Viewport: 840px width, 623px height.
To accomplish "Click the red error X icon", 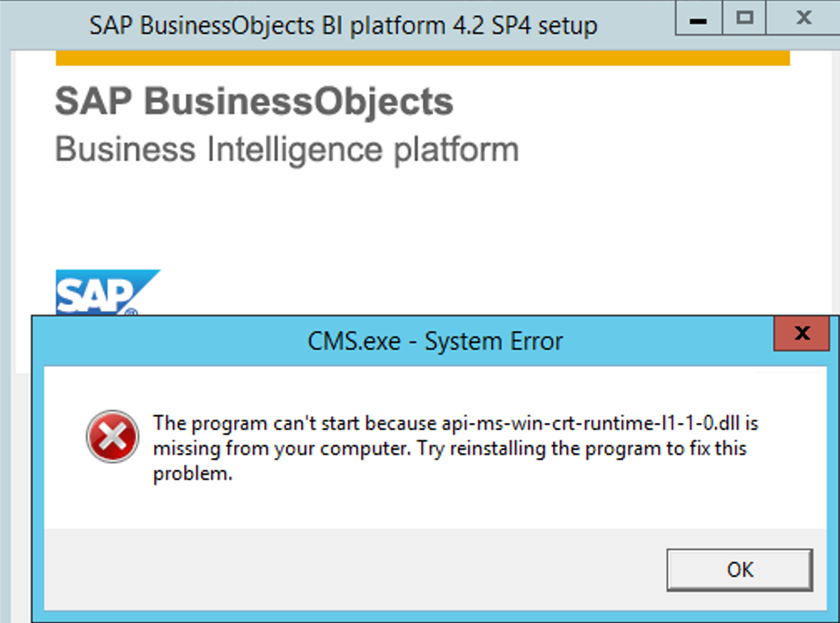I will pyautogui.click(x=113, y=436).
